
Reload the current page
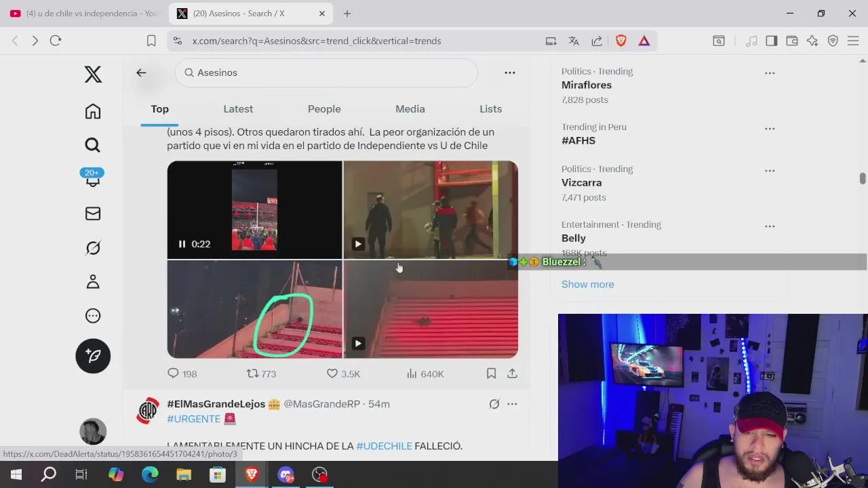(x=56, y=41)
